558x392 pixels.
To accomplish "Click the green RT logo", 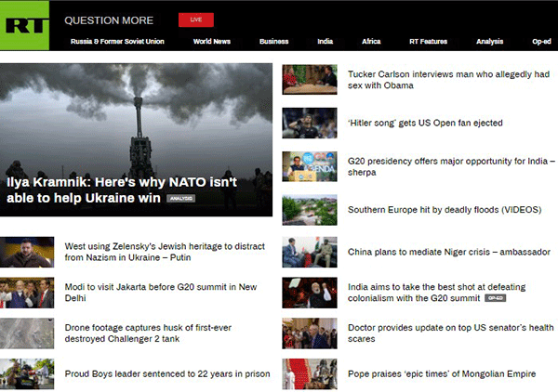I will click(24, 26).
